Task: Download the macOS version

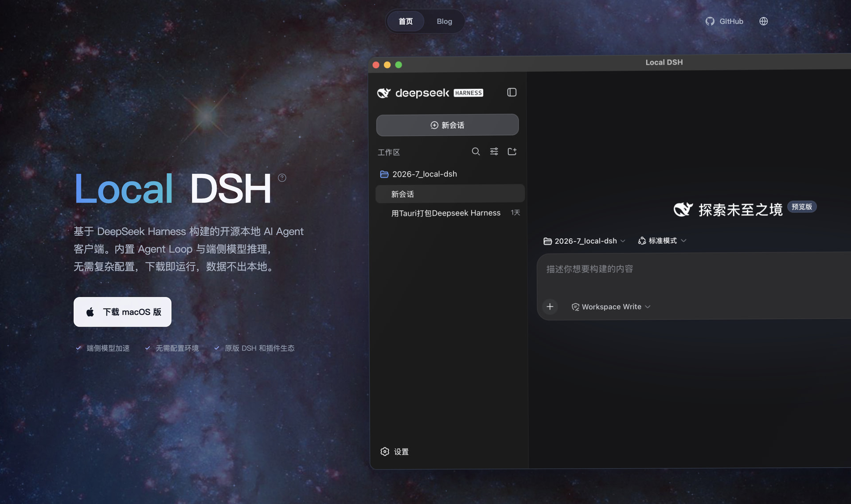Action: (122, 312)
